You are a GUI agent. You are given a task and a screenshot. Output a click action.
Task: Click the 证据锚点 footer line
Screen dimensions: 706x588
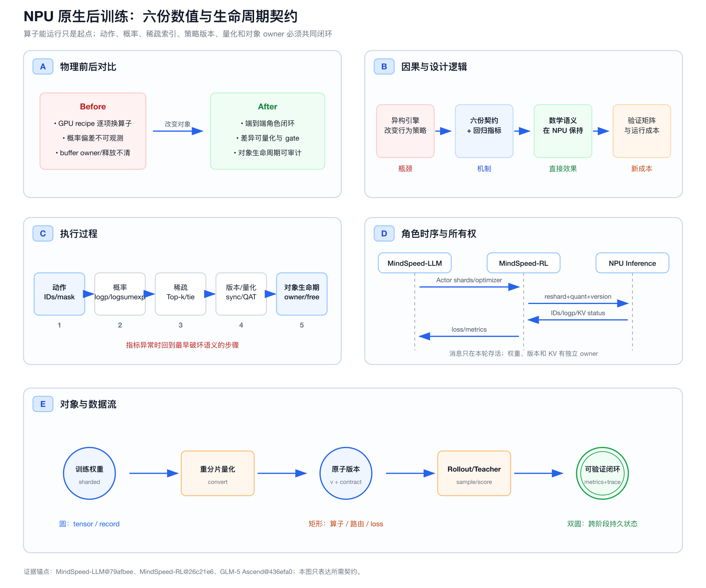point(193,571)
